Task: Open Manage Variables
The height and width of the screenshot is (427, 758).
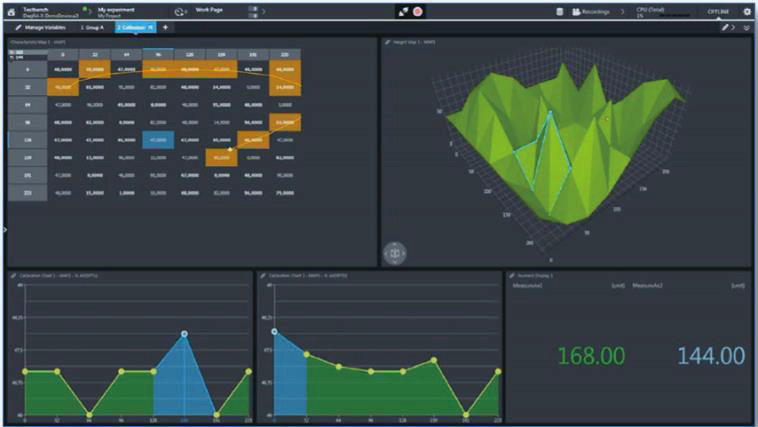Action: click(x=41, y=28)
